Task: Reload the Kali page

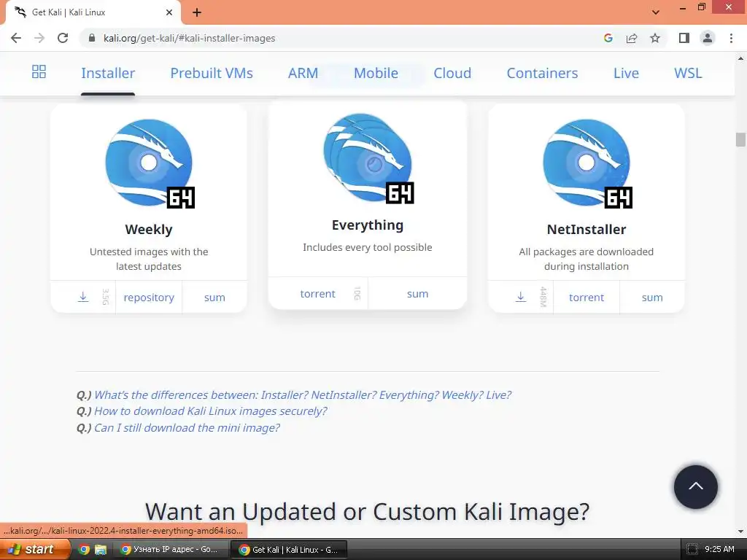Action: click(x=63, y=38)
